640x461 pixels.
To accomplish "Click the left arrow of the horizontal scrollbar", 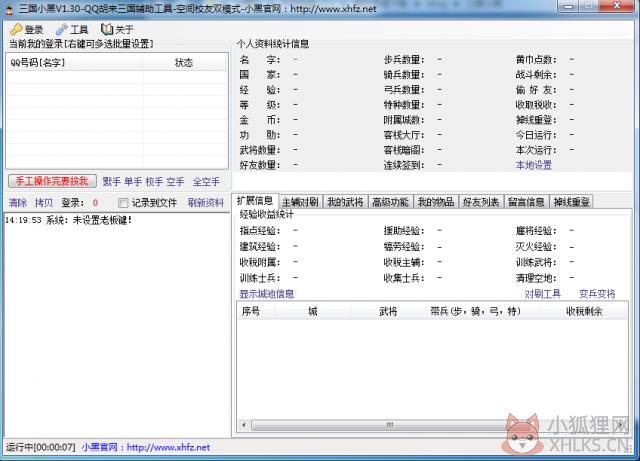I will 244,425.
